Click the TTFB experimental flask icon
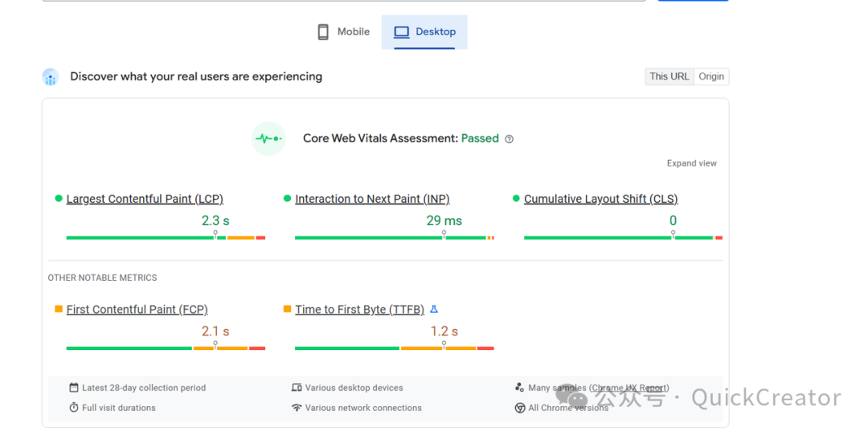The image size is (868, 432). click(434, 310)
